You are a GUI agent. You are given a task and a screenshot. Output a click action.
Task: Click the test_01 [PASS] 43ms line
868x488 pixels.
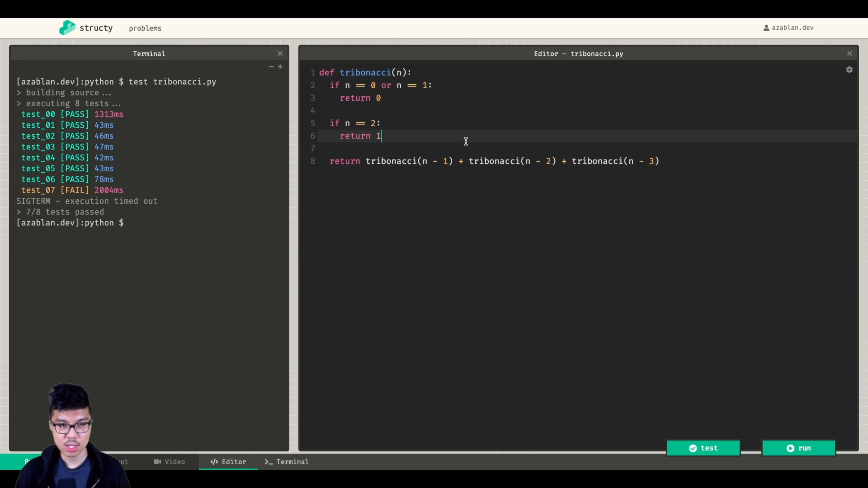coord(68,125)
